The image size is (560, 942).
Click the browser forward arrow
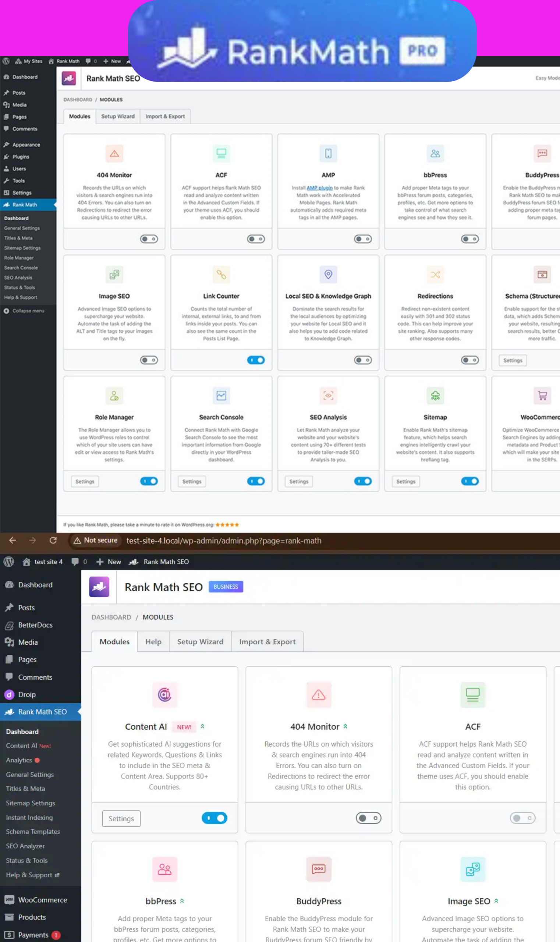coord(33,541)
